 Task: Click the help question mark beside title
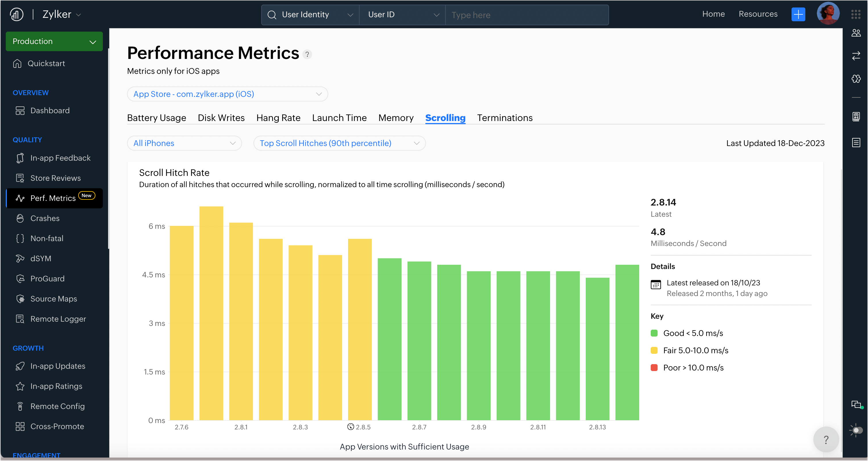[x=307, y=54]
